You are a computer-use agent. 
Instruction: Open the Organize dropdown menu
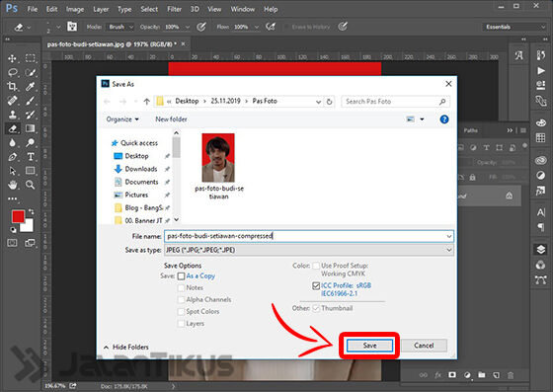(x=122, y=119)
